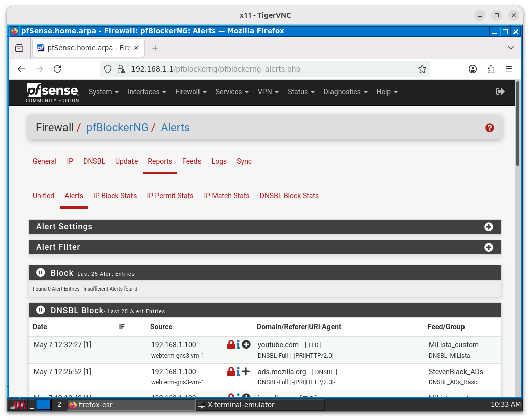
Task: Open Firefox account icon
Action: click(x=473, y=69)
